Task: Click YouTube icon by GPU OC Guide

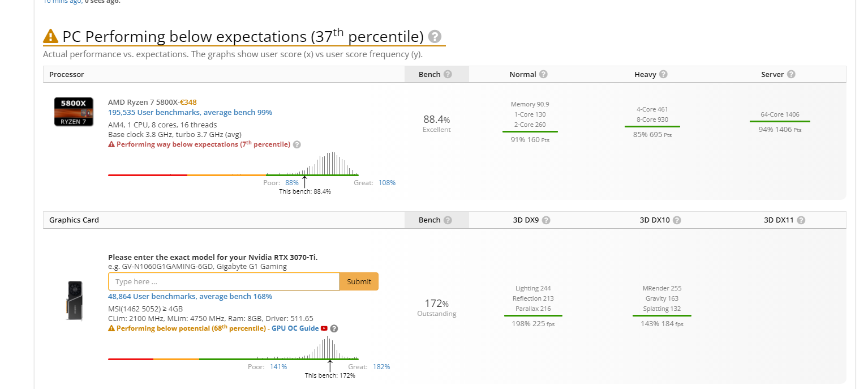Action: click(324, 328)
